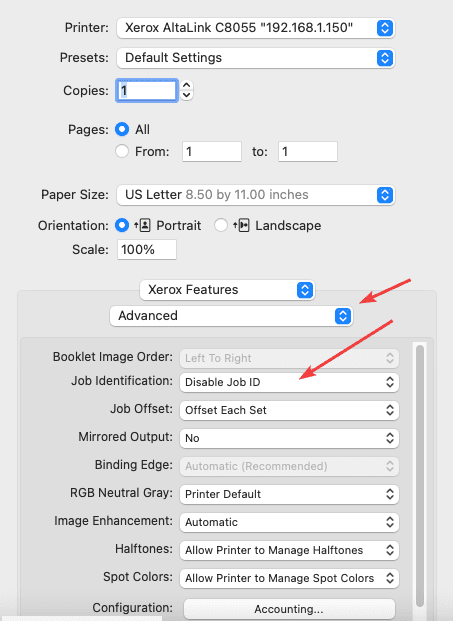
Task: Click the Scale percentage field
Action: (147, 250)
